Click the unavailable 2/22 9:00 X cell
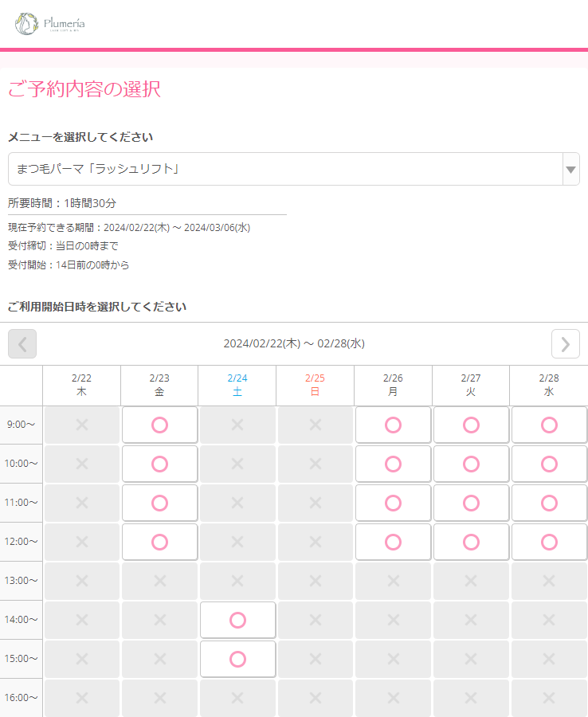The width and height of the screenshot is (588, 717). coord(82,425)
